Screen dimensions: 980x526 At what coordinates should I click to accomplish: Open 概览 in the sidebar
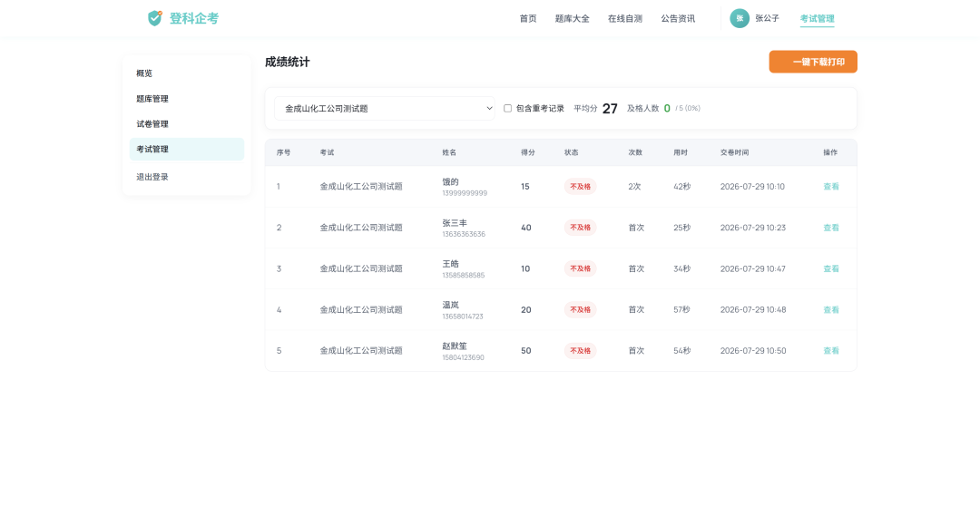(x=187, y=73)
